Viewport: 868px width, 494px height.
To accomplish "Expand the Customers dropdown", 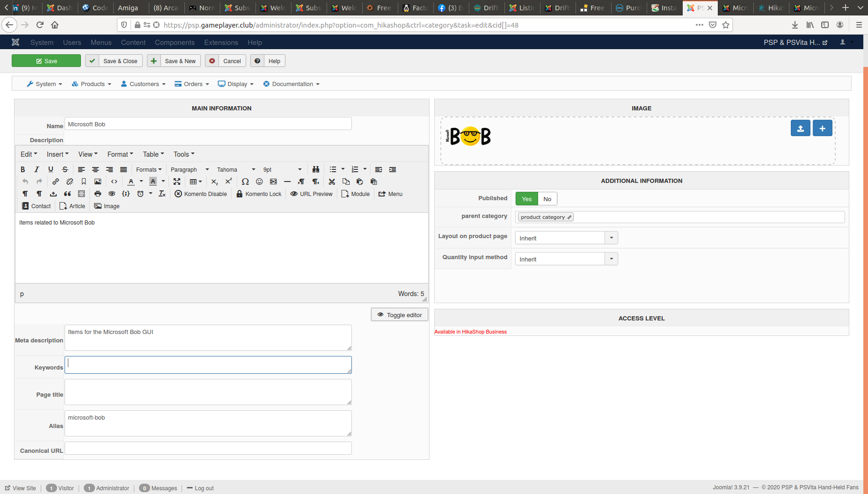I will [143, 84].
